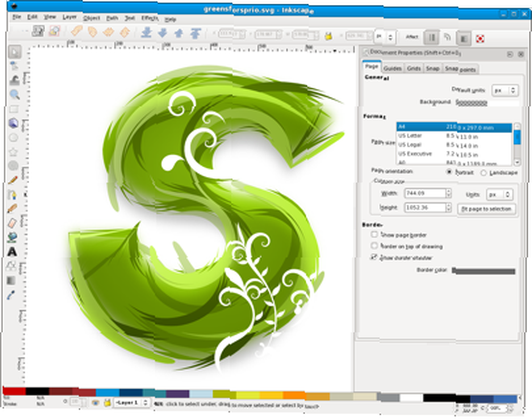Open Custom size Units dropdown
The height and width of the screenshot is (419, 532).
tap(500, 194)
